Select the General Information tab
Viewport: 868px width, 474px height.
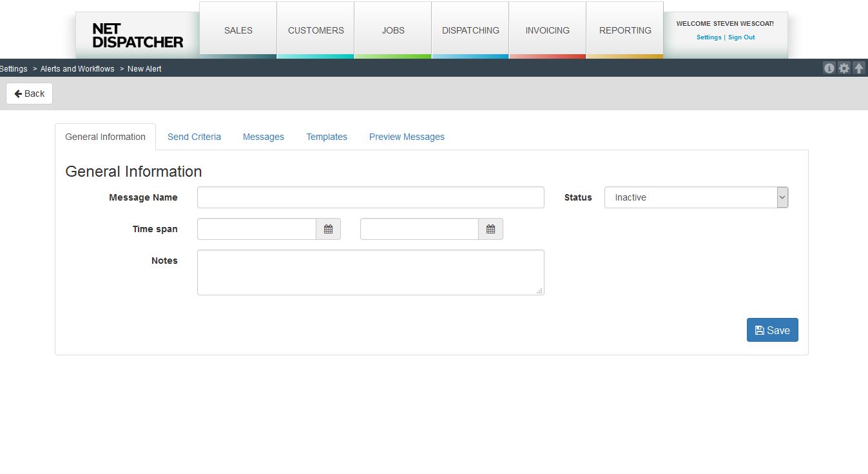tap(106, 137)
